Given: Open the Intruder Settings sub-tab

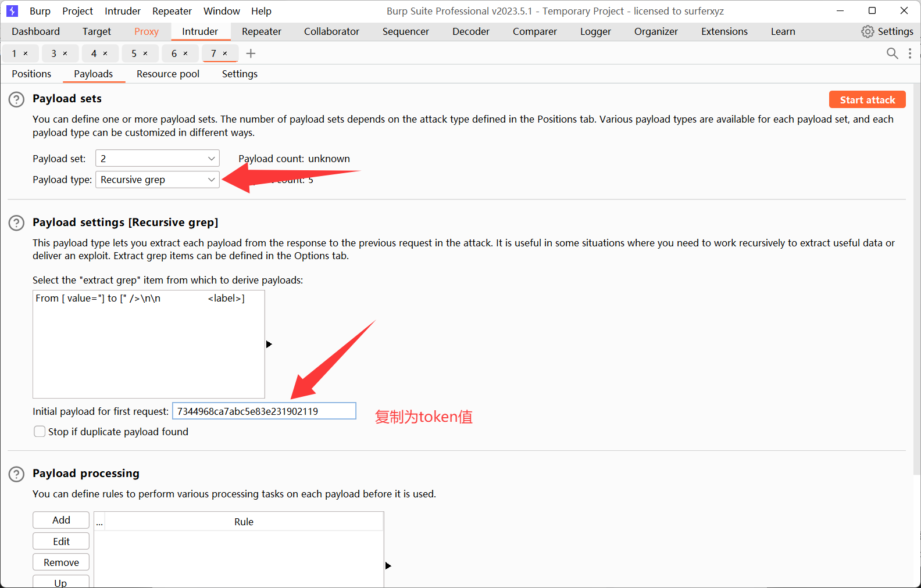Looking at the screenshot, I should coord(240,74).
